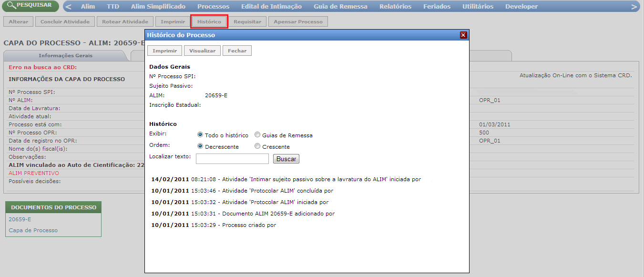
Task: Switch to the Informações Gerais tab
Action: click(x=66, y=55)
